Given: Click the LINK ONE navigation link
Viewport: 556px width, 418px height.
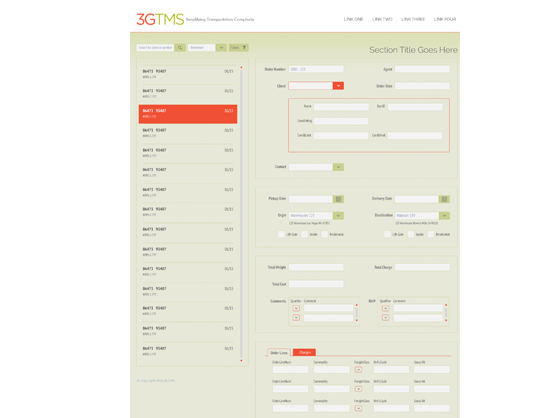Looking at the screenshot, I should pyautogui.click(x=354, y=19).
